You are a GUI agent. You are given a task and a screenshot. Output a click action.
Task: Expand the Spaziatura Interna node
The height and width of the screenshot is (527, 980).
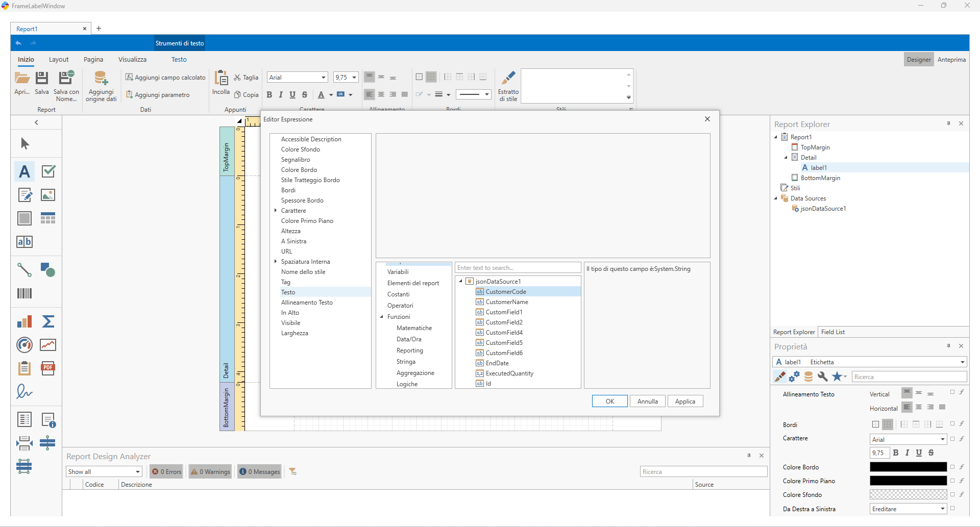click(x=276, y=262)
